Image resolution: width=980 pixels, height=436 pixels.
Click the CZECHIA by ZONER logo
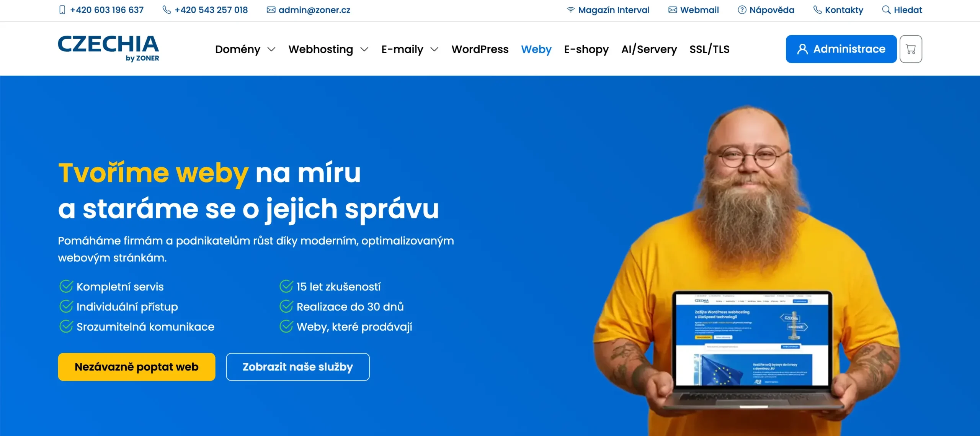108,48
